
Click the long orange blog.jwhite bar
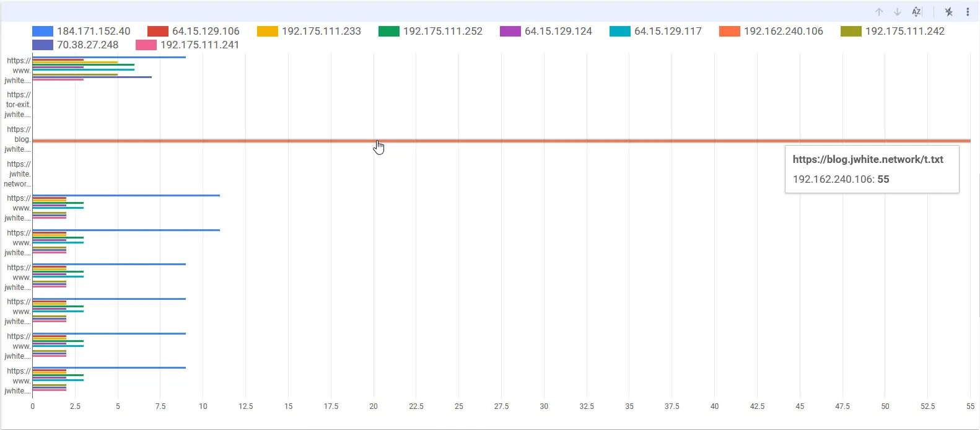pos(501,141)
